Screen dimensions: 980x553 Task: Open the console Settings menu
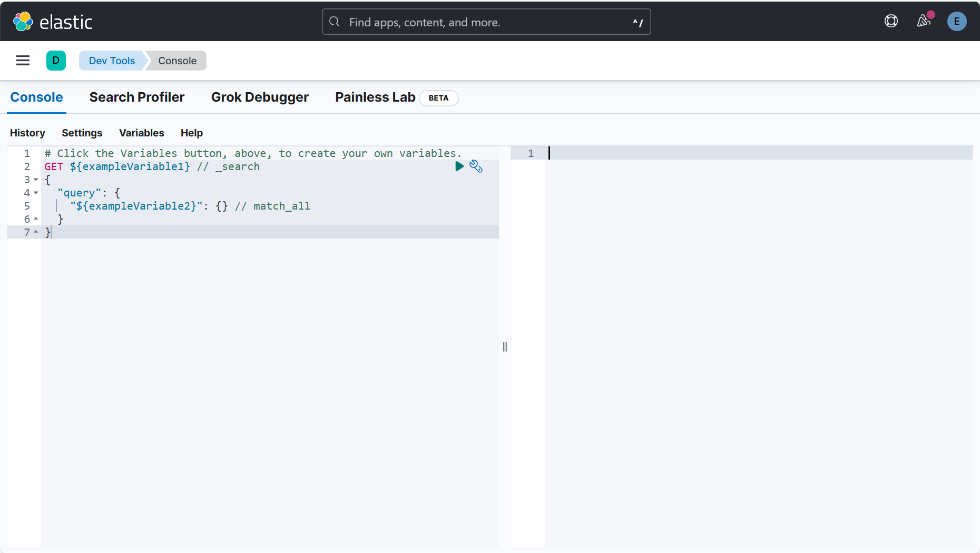82,133
